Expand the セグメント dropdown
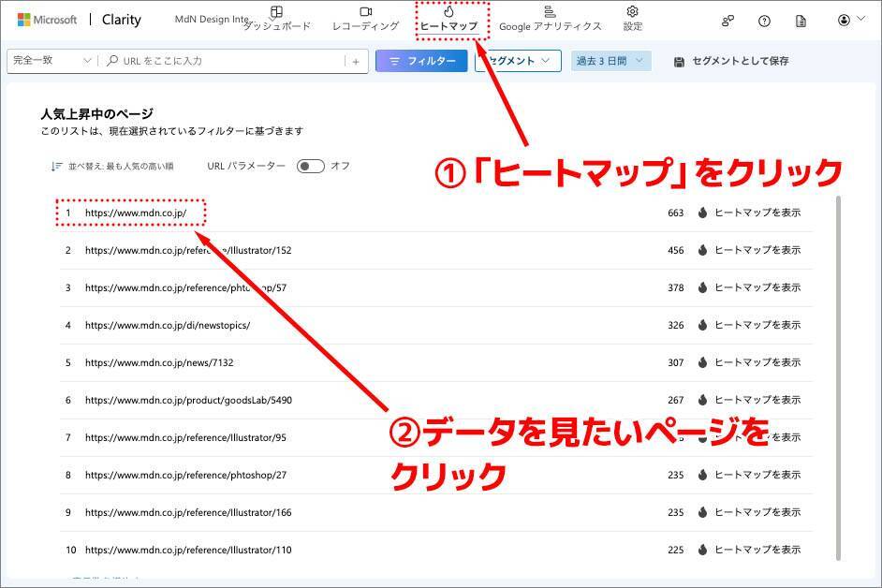This screenshot has width=882, height=588. (518, 61)
